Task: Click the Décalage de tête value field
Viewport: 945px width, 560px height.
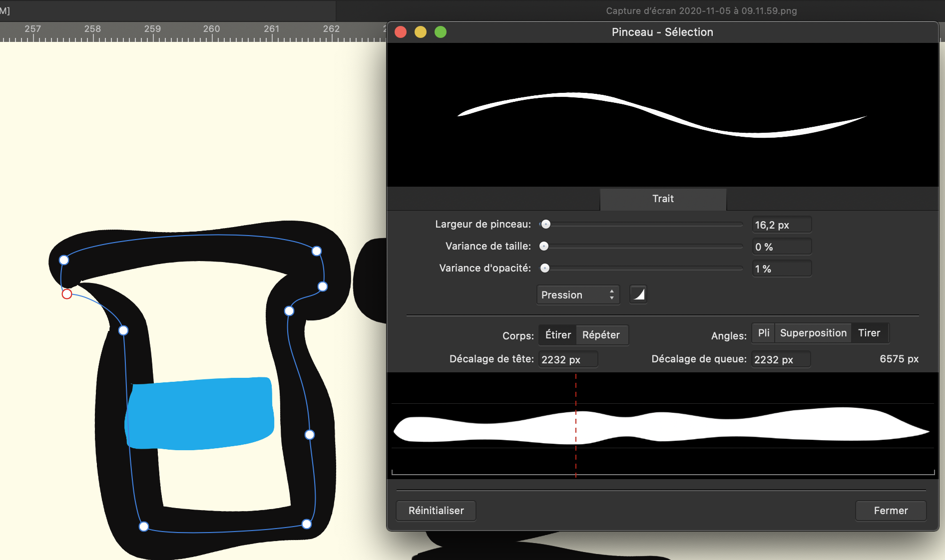Action: coord(568,359)
